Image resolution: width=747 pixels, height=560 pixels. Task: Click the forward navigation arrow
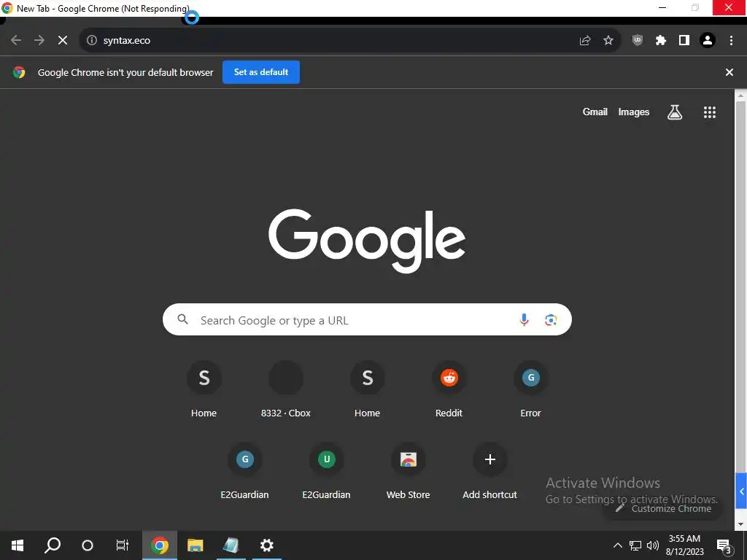39,41
